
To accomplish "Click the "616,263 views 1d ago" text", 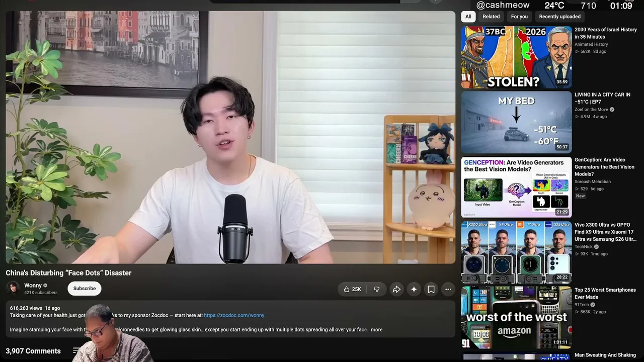I will click(35, 308).
